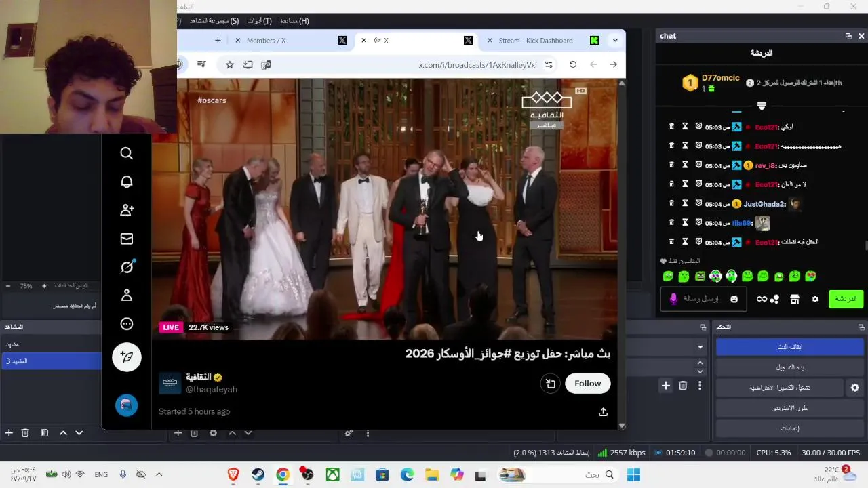Open X profile person icon
868x488 pixels.
click(x=127, y=296)
